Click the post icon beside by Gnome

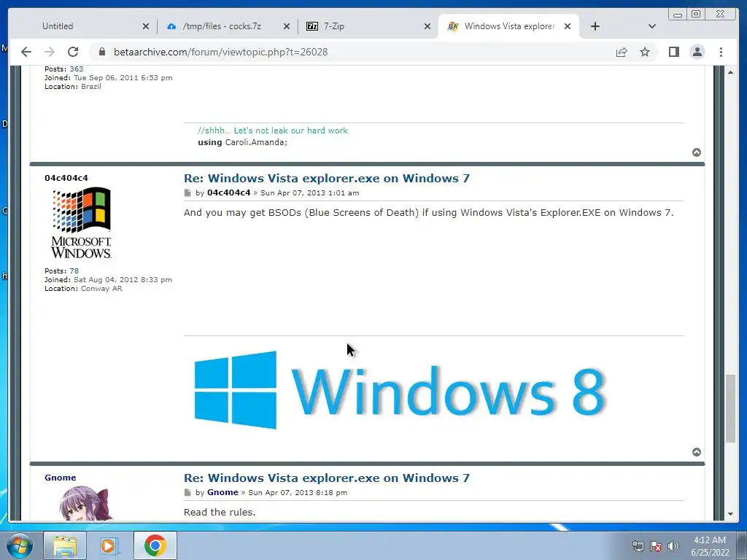pyautogui.click(x=187, y=492)
